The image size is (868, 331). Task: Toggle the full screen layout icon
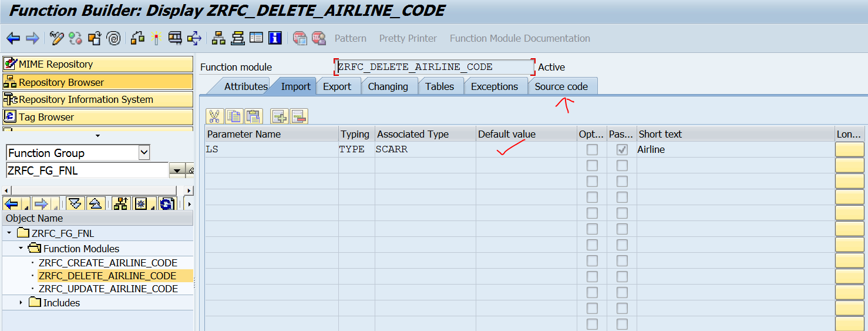click(x=256, y=39)
